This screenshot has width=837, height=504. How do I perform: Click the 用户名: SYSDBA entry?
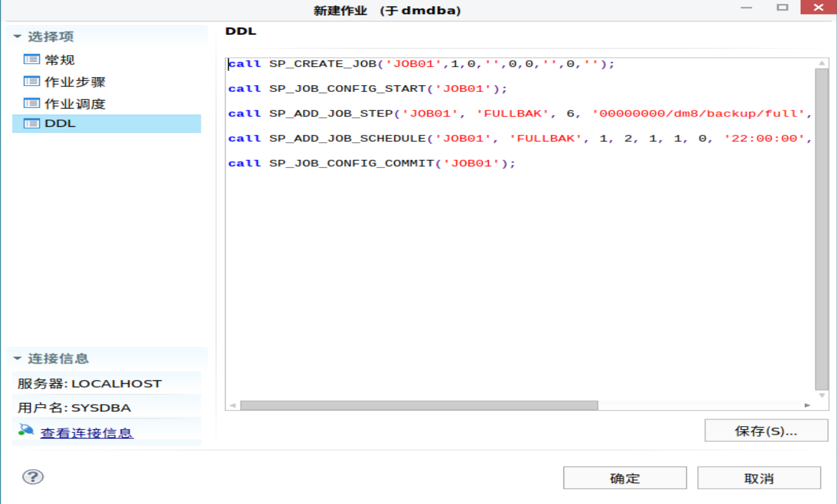(x=74, y=408)
